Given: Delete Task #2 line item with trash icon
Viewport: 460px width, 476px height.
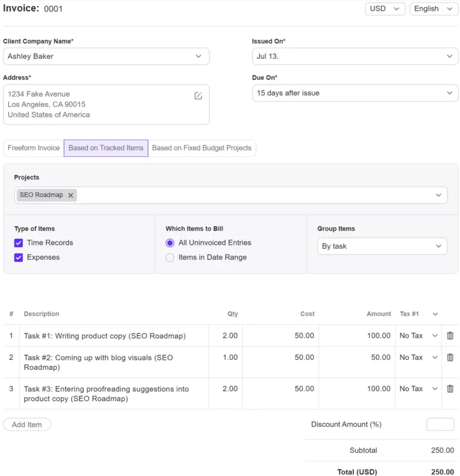Looking at the screenshot, I should click(x=450, y=357).
